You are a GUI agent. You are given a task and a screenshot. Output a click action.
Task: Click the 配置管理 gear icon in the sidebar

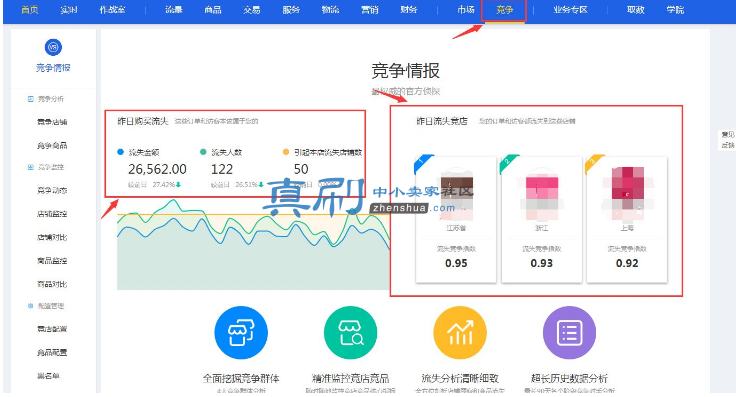[x=31, y=305]
